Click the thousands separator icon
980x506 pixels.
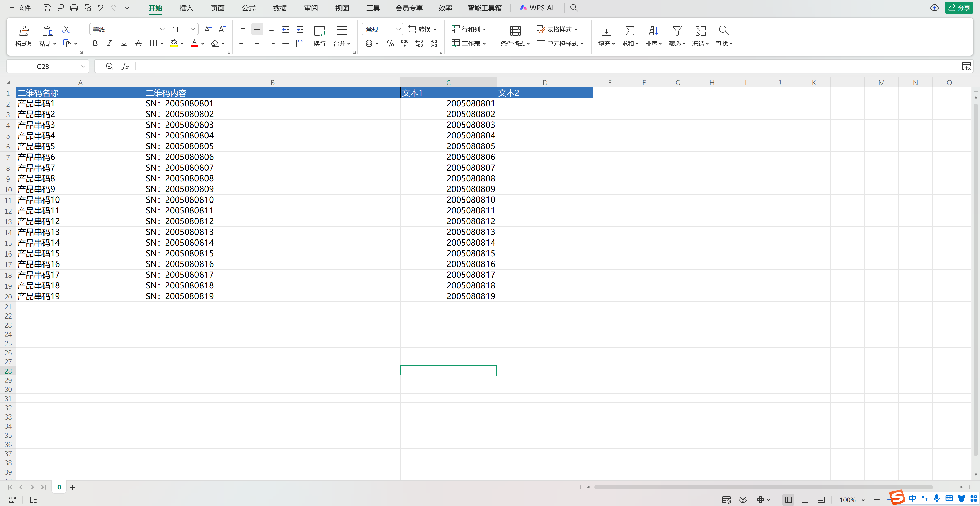point(405,44)
